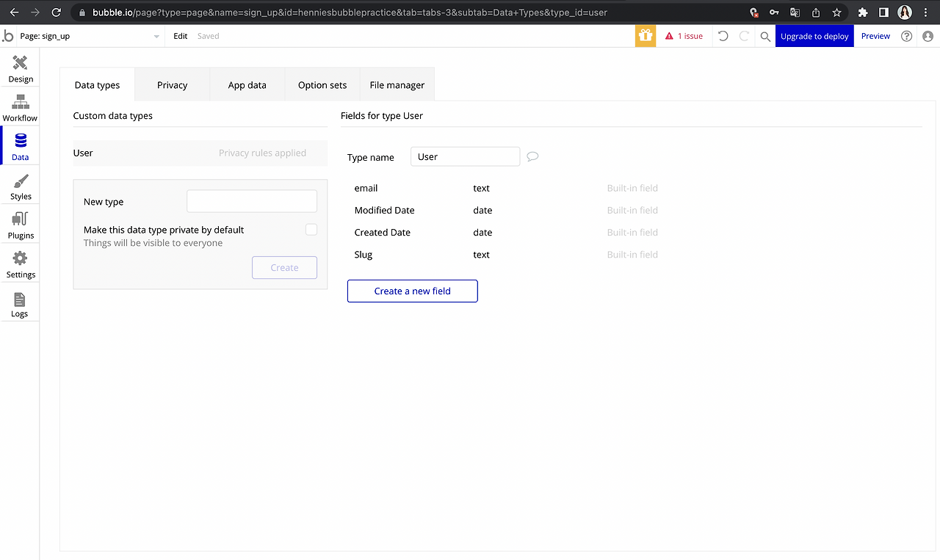Click the 'Fields for type User' heading
This screenshot has height=560, width=940.
(x=382, y=115)
